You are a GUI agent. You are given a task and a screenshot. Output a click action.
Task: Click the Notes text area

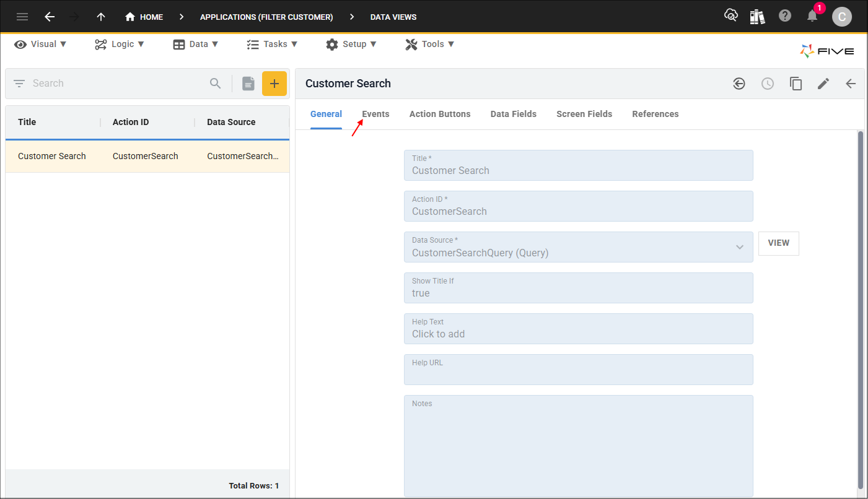579,446
